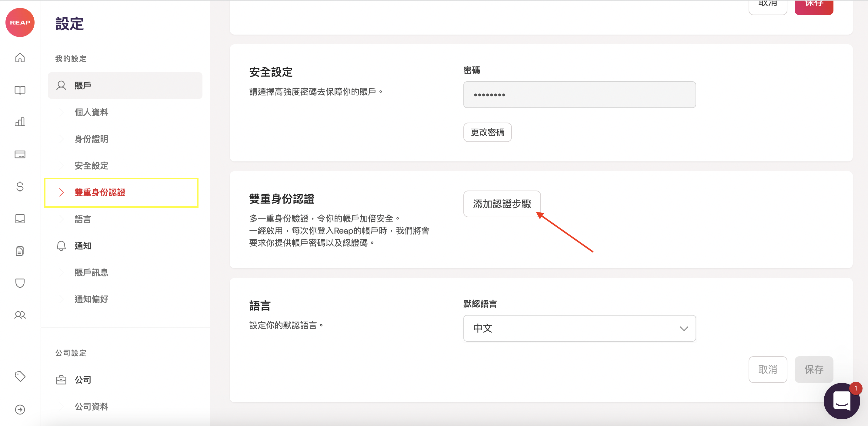
Task: Open 通知 section in settings menu
Action: pyautogui.click(x=82, y=246)
